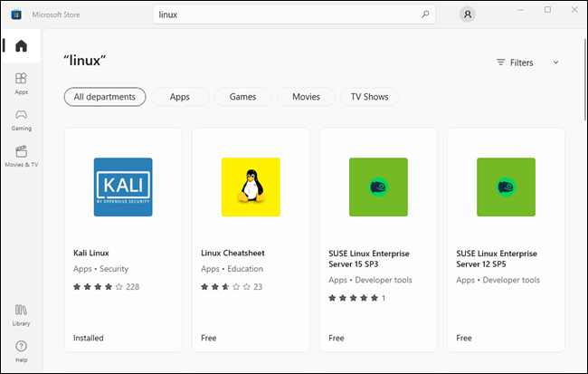This screenshot has height=374, width=588.
Task: Open SUSE Linux Enterprise Server 15 SP3 title
Action: point(368,259)
